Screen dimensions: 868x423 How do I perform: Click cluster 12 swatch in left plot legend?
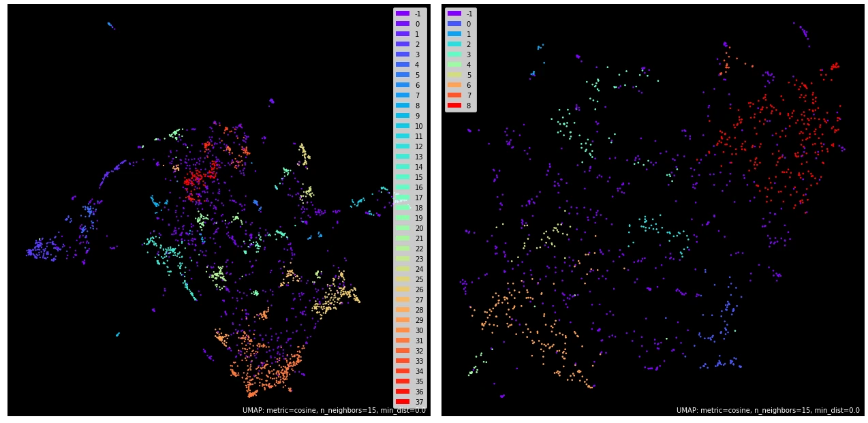click(x=403, y=146)
